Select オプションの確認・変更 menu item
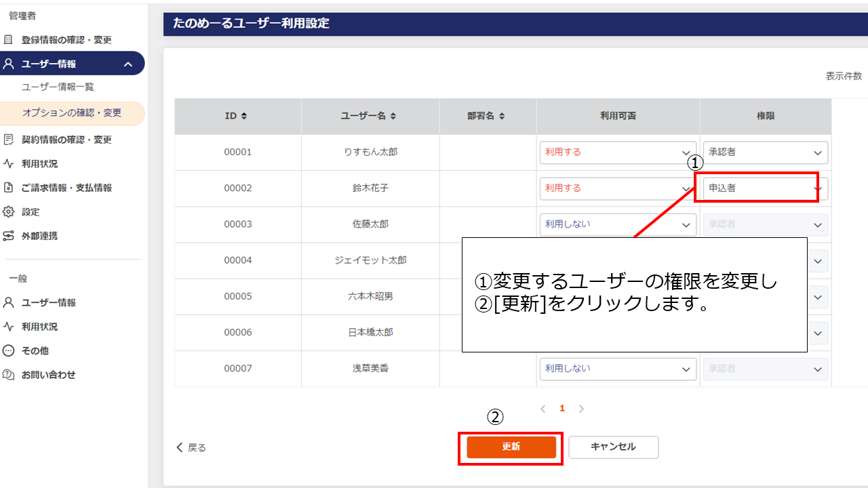Image resolution: width=868 pixels, height=488 pixels. pyautogui.click(x=71, y=113)
